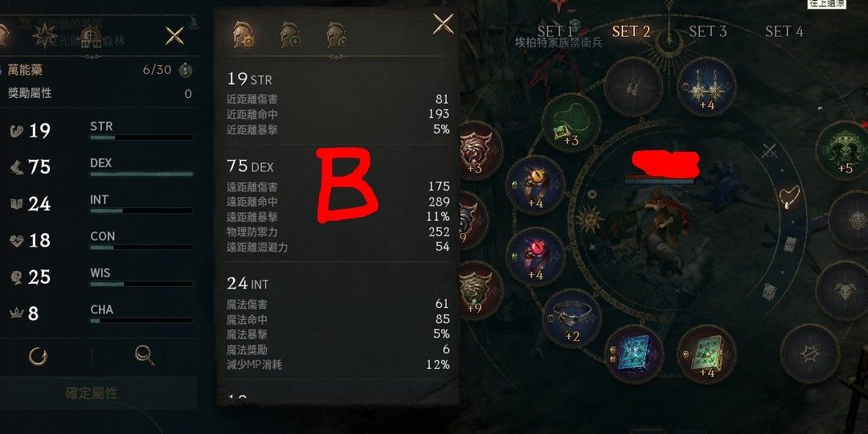Switch to SET 4 equipment tab
Image resolution: width=868 pixels, height=434 pixels.
click(784, 31)
